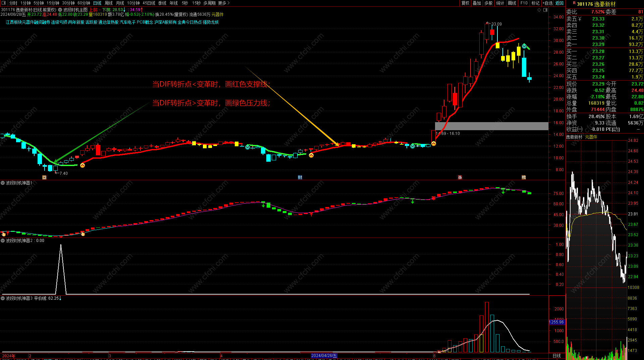Open the 统计 statistics tool

[x=500, y=3]
